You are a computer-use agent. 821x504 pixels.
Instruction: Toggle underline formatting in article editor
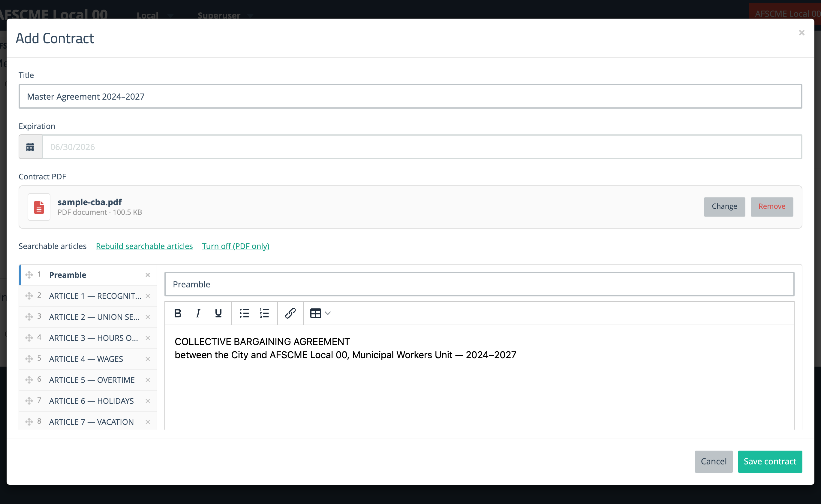click(218, 313)
